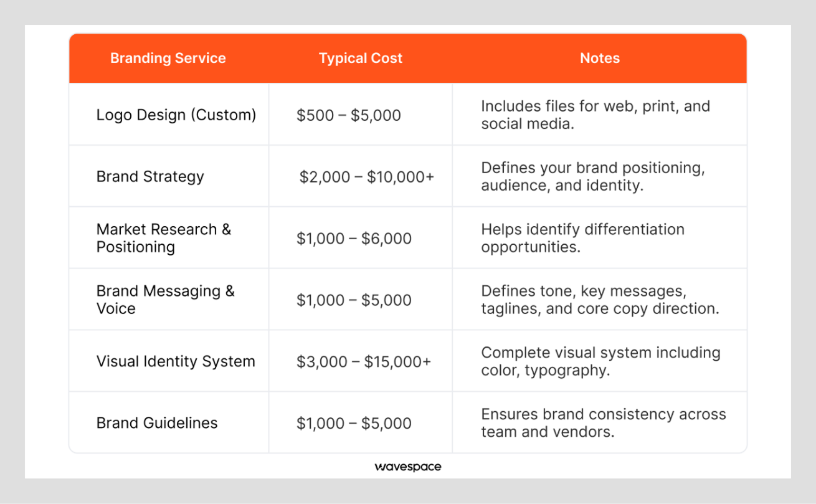Click the wavespace logo at bottom
Viewport: 816px width, 504px height.
click(408, 467)
